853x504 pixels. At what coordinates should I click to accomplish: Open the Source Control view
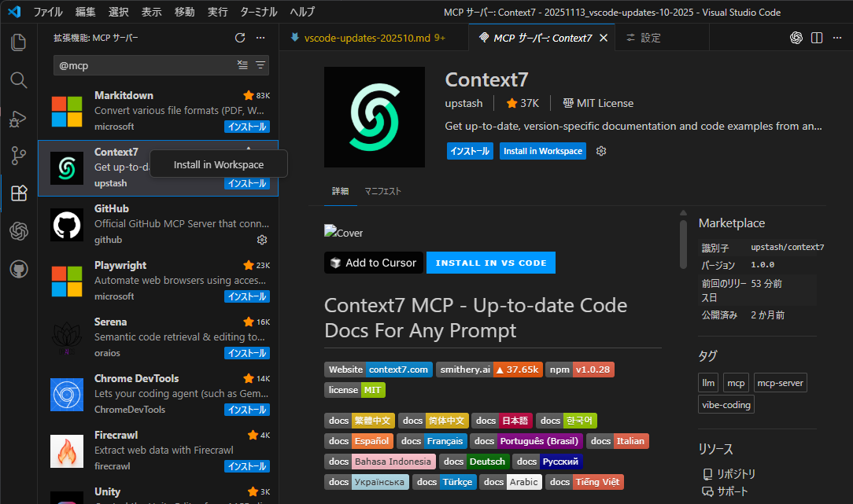[18, 156]
